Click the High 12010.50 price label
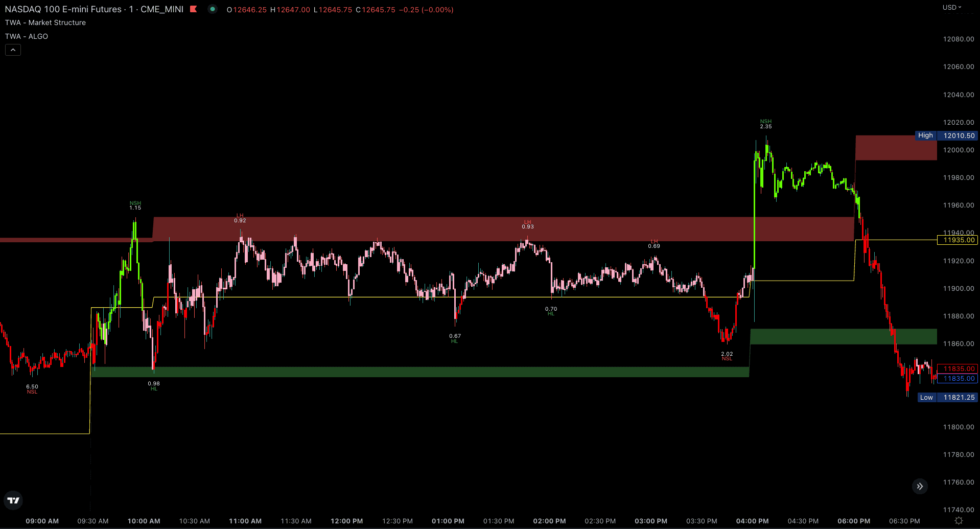 coord(946,135)
